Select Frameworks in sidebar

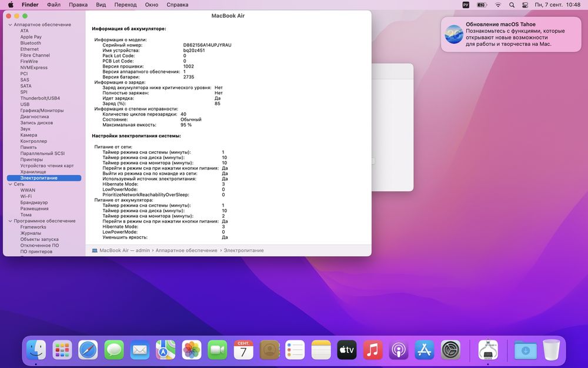[33, 227]
